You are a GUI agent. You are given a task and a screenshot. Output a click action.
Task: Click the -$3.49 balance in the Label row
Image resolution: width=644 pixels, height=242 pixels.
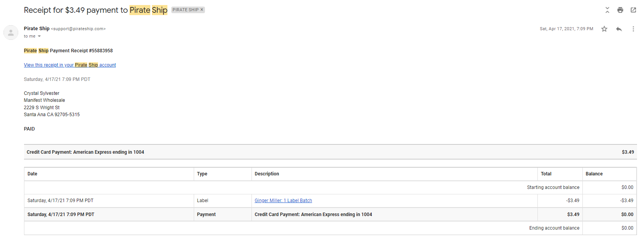click(627, 201)
